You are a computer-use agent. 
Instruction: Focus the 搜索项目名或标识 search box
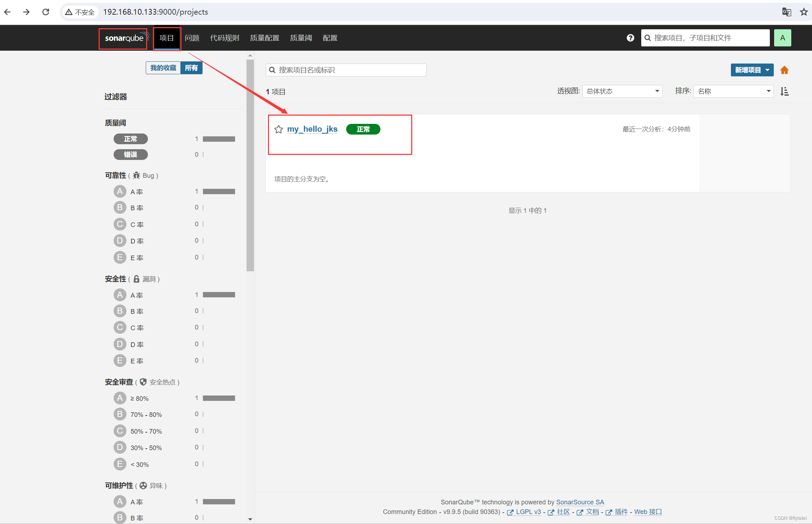(x=346, y=70)
